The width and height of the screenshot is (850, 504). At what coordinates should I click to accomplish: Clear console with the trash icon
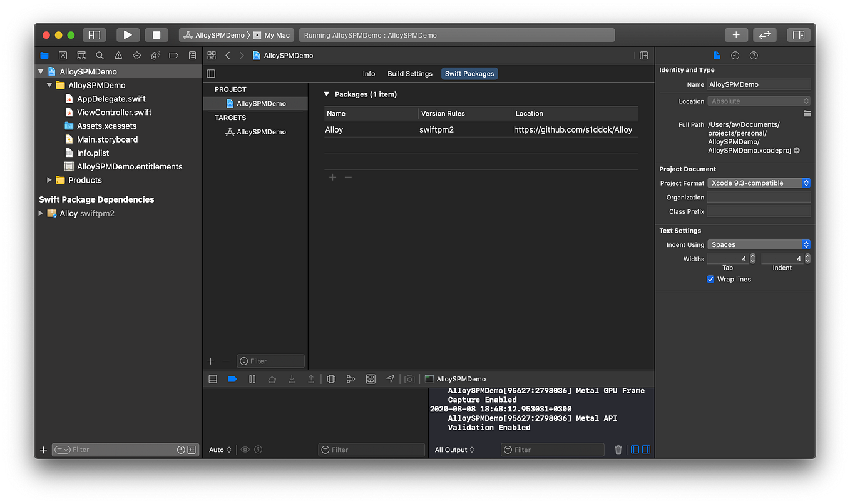pos(618,450)
